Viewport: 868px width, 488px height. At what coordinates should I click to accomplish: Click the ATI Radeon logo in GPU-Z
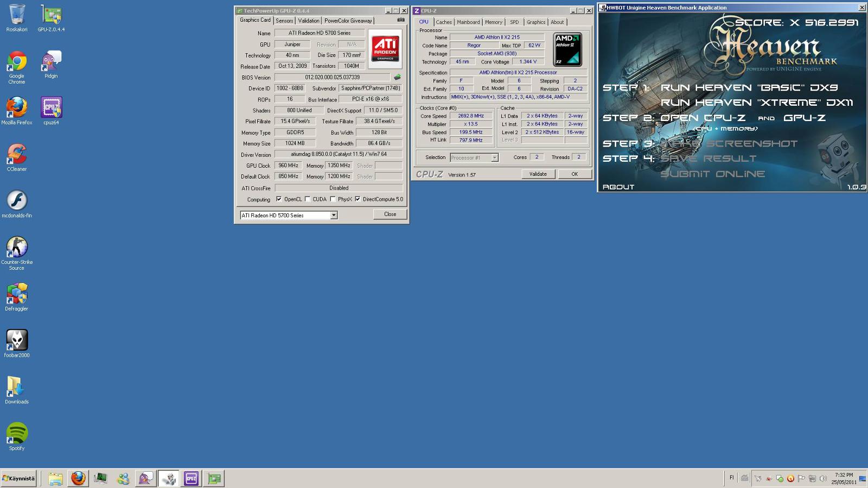point(385,49)
